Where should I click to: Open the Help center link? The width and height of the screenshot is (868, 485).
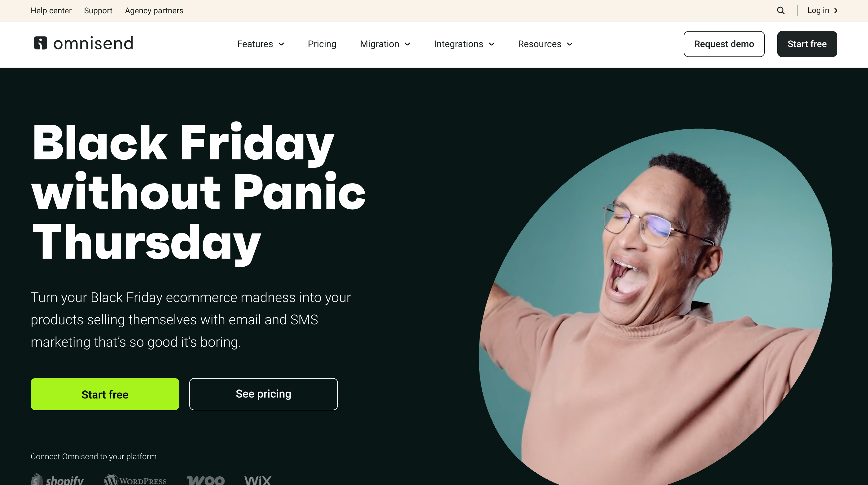51,11
